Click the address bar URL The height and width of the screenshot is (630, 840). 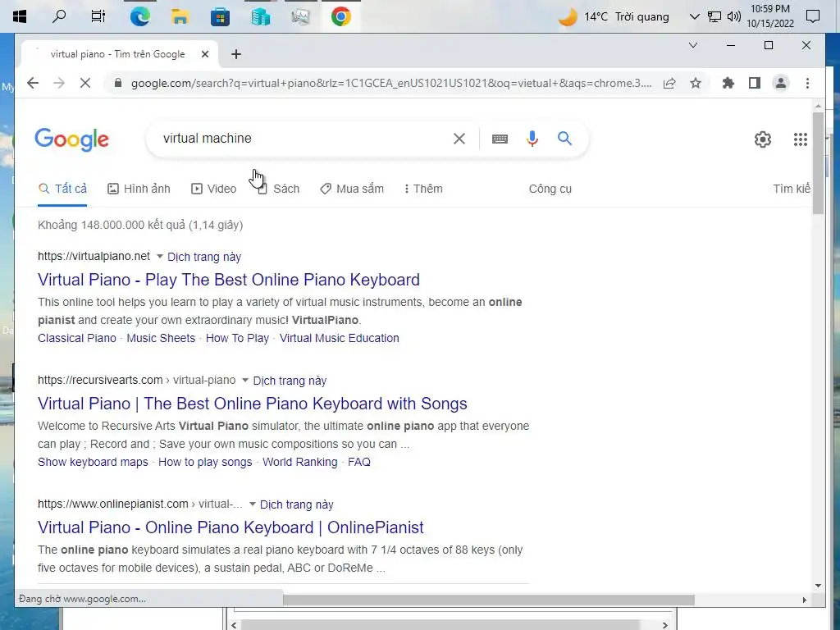pos(391,83)
